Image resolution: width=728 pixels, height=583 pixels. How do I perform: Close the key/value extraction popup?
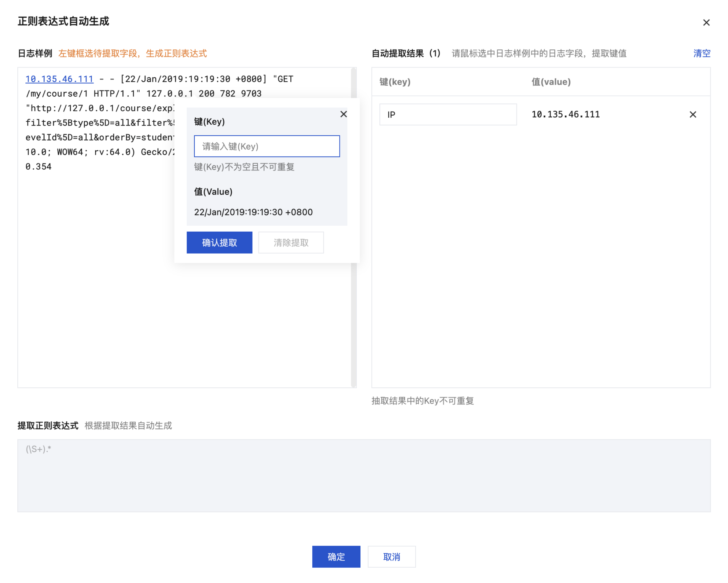tap(344, 114)
